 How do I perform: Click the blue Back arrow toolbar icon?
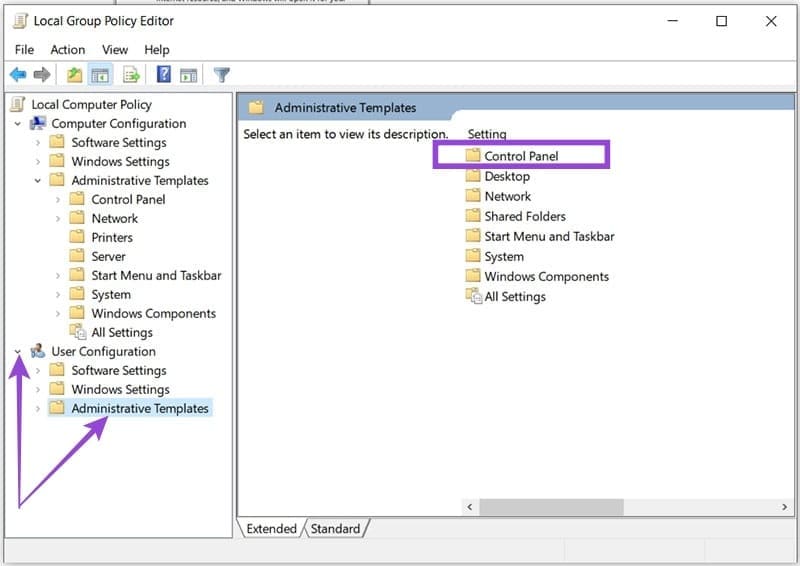click(18, 75)
